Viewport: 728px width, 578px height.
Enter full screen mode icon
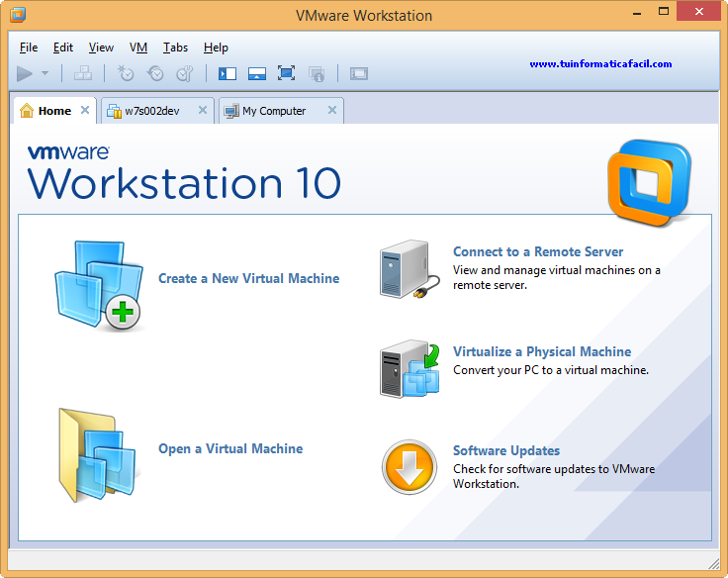point(286,73)
